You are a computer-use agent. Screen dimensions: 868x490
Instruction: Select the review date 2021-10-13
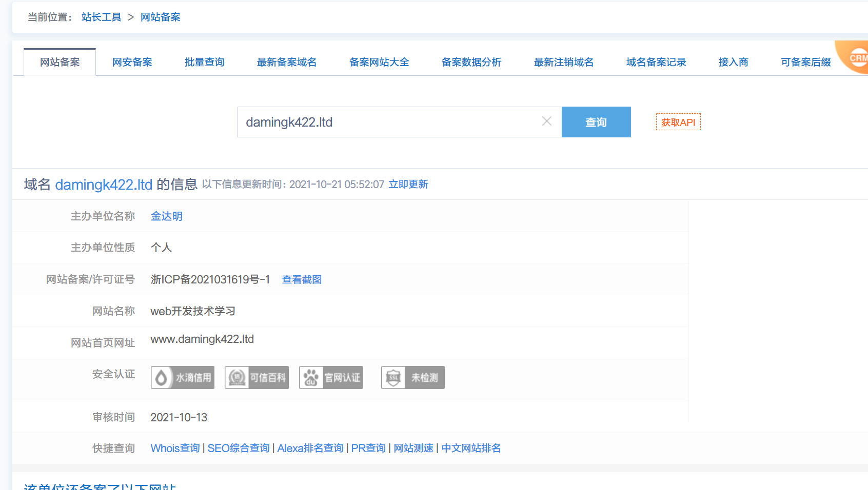(x=179, y=417)
